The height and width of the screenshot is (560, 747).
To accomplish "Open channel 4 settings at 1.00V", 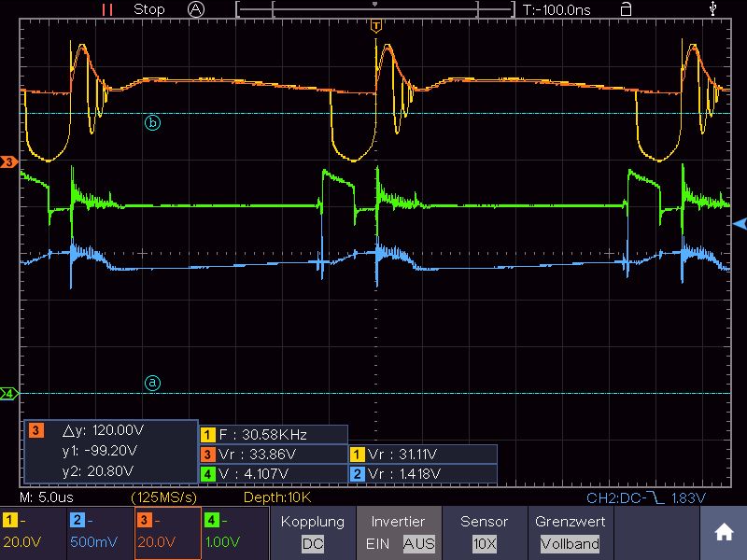I will 235,533.
